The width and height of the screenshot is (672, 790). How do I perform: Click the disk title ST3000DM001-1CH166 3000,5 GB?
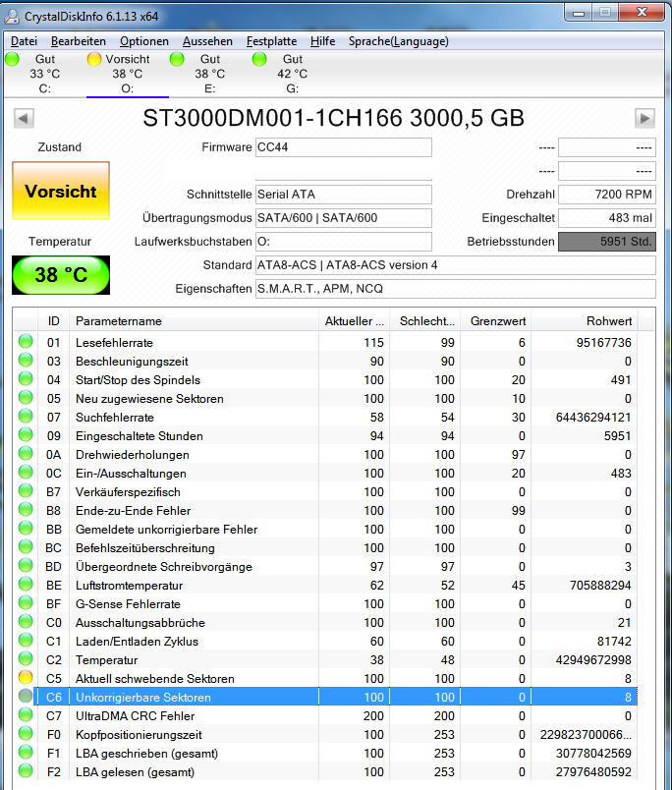click(333, 118)
